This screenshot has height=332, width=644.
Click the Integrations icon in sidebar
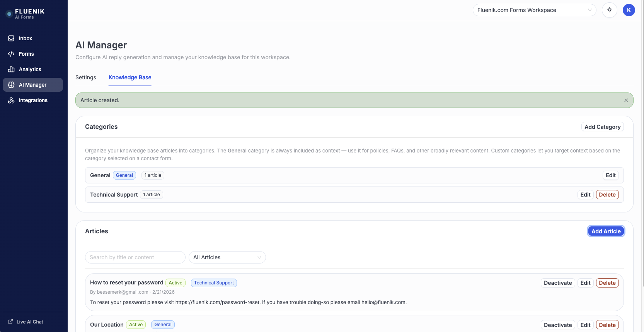coord(11,100)
